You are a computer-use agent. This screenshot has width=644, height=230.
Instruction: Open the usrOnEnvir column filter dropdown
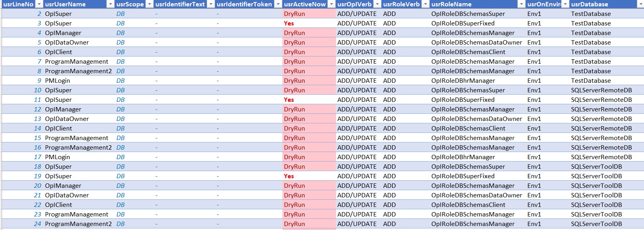[x=565, y=4]
